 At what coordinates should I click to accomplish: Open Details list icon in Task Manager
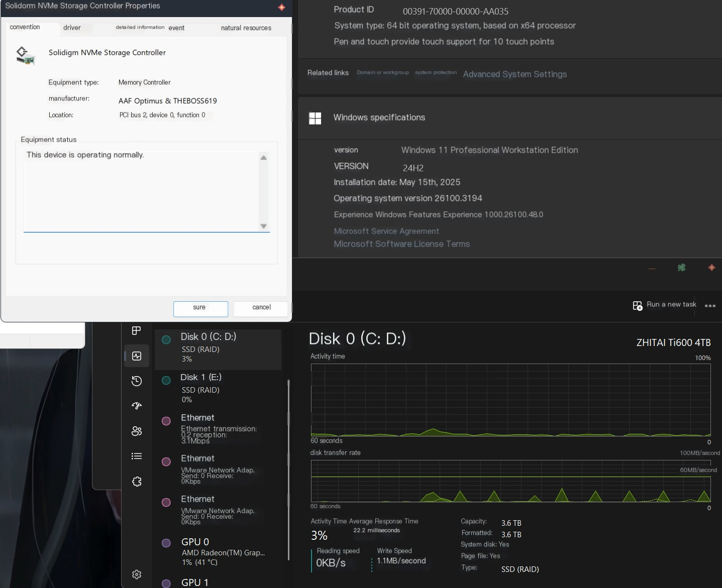point(137,456)
